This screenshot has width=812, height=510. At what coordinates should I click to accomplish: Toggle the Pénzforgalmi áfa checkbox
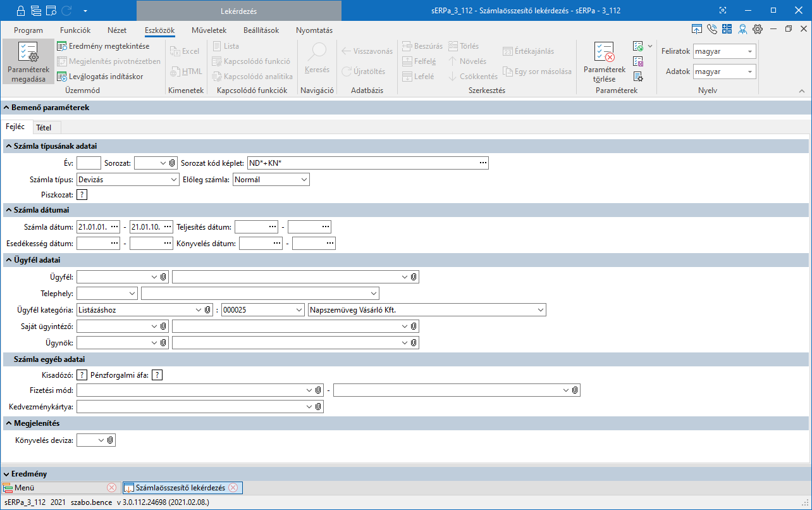tap(157, 375)
